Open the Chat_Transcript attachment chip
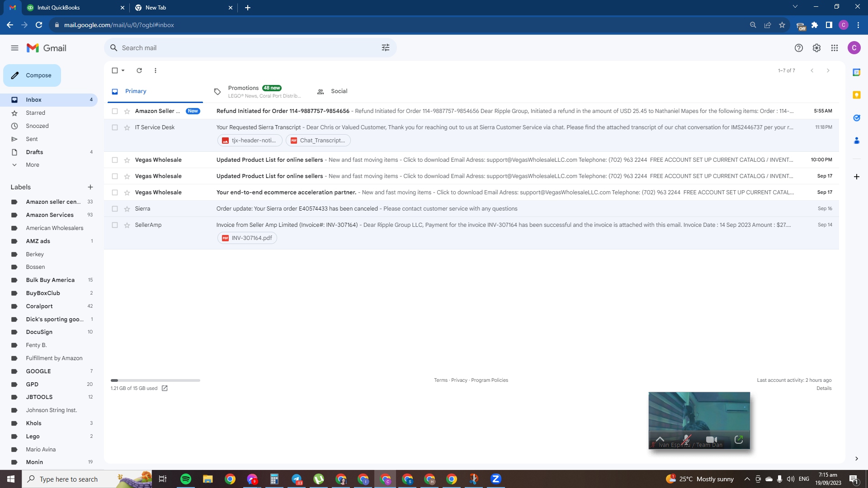The width and height of the screenshot is (868, 488). [x=318, y=141]
